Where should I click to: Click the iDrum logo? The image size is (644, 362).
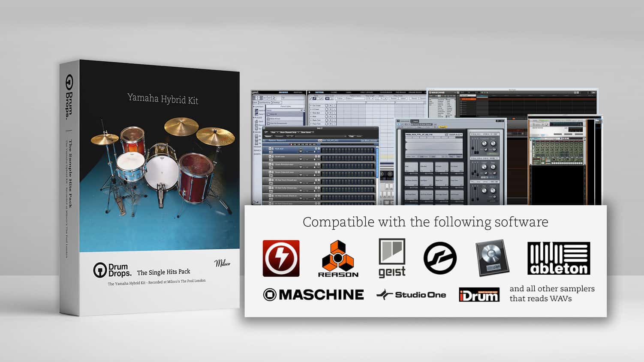(x=479, y=295)
